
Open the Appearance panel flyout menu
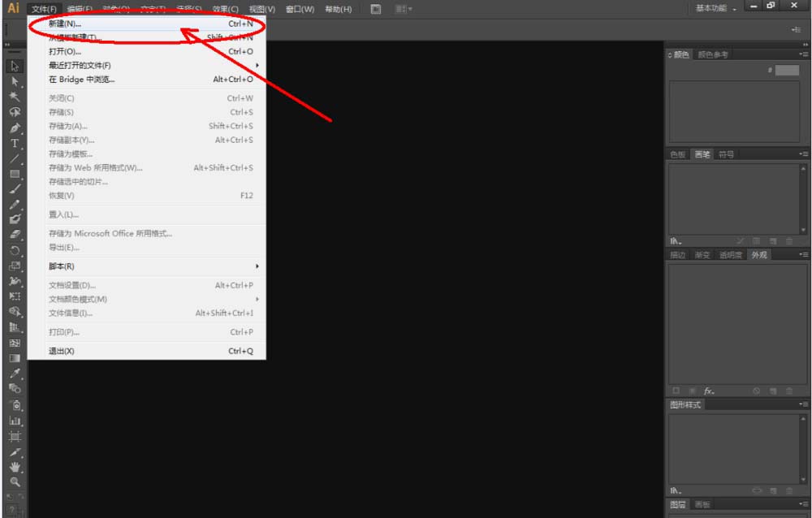point(803,255)
